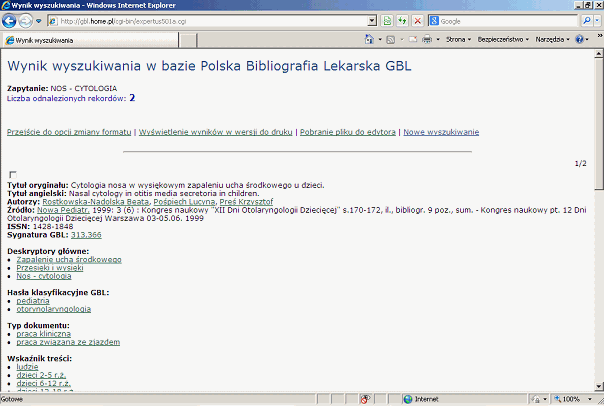
Task: Click the browser Forward arrow button
Action: (x=25, y=21)
